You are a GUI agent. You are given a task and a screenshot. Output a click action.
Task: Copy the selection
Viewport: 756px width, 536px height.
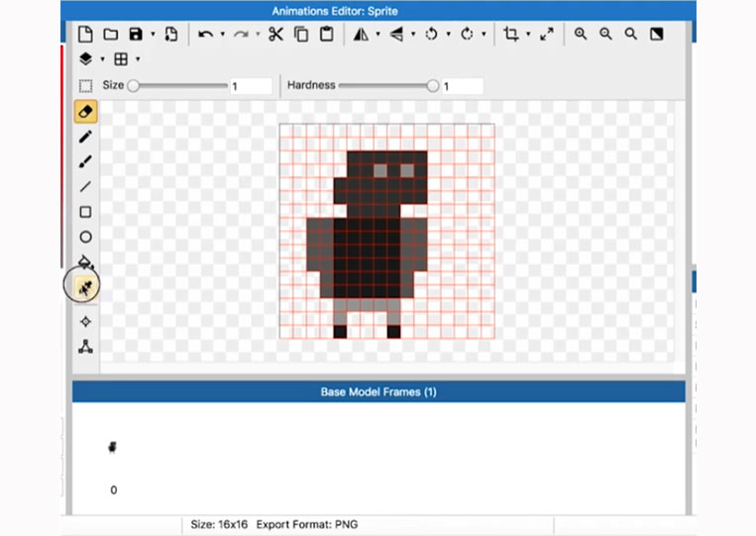[x=301, y=35]
